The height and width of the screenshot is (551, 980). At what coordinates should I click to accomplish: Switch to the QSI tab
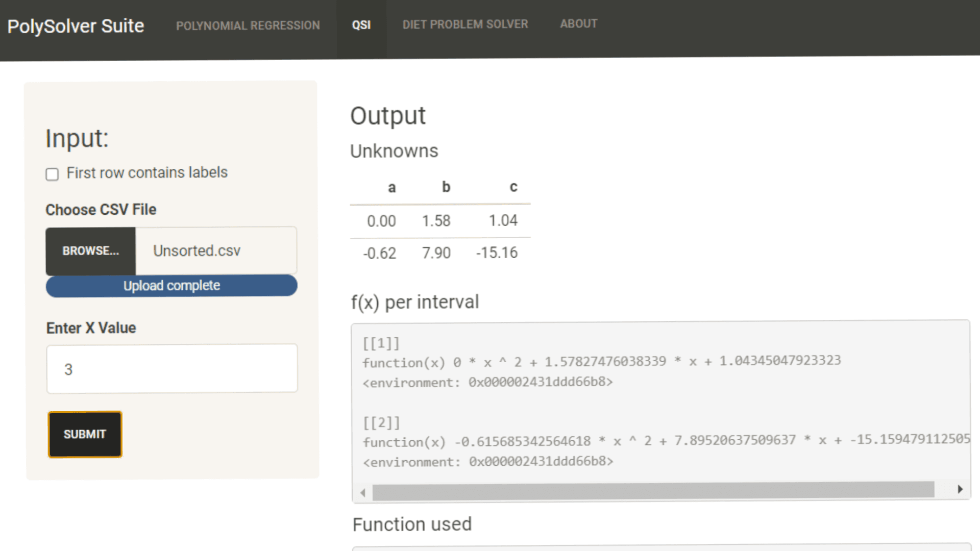pos(361,25)
